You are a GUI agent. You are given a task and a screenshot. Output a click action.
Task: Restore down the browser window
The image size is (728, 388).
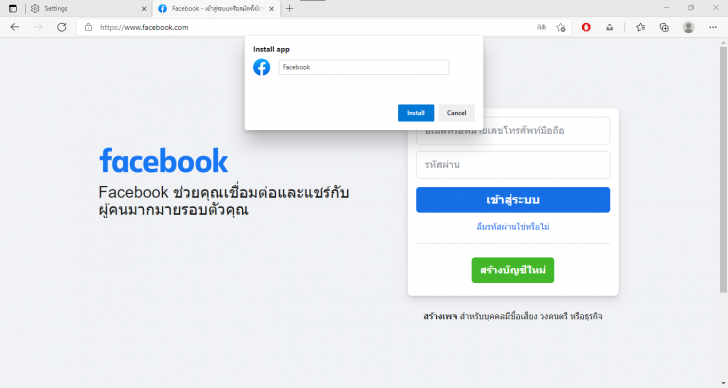[691, 8]
